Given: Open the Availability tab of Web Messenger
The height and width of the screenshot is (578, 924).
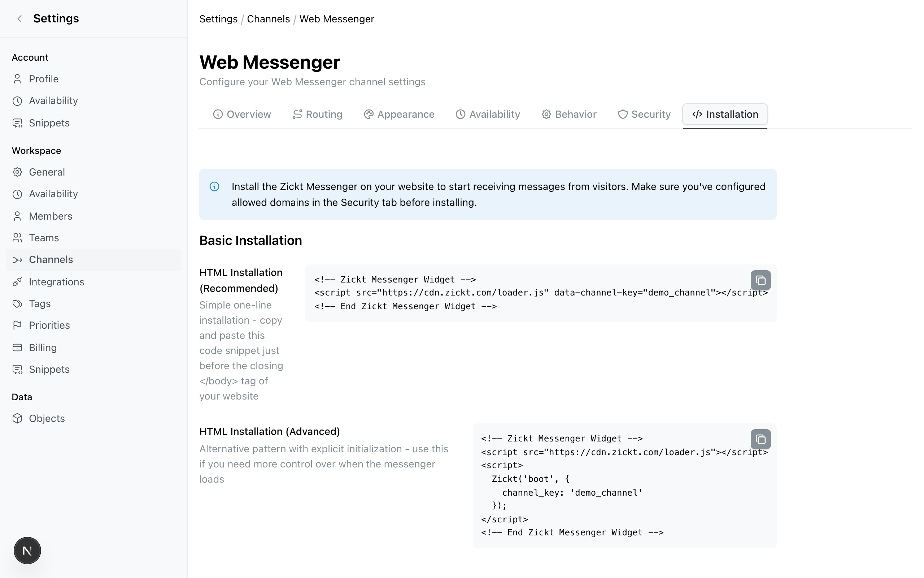Looking at the screenshot, I should 488,114.
